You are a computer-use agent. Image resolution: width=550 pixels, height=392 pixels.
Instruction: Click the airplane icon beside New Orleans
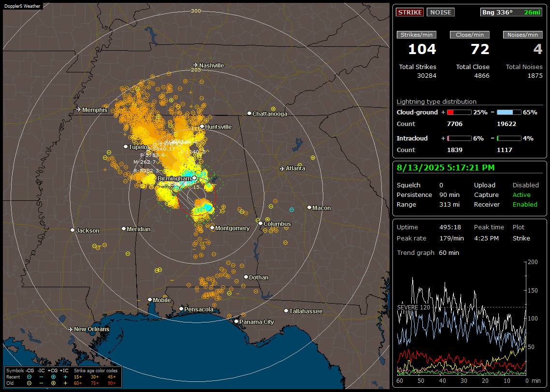71,329
